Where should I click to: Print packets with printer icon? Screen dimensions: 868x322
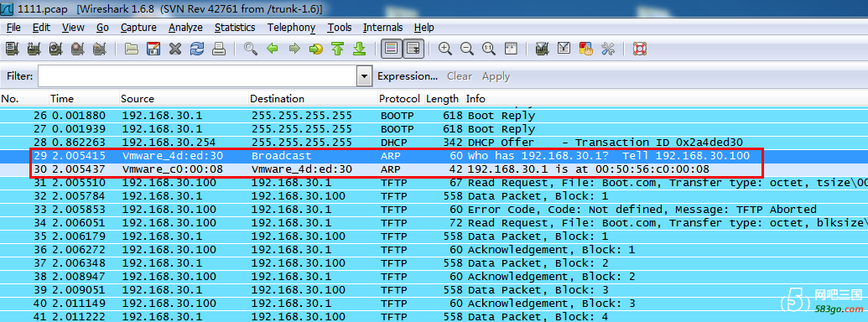(219, 49)
